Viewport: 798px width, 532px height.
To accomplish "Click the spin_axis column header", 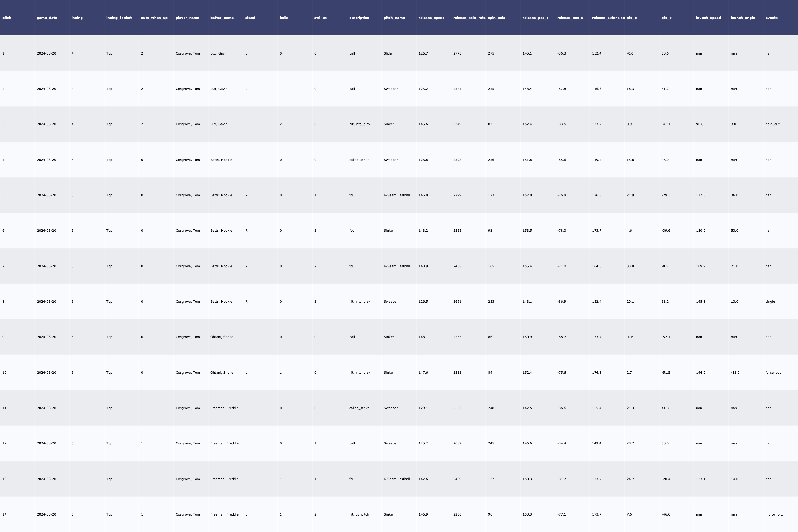I will (496, 18).
